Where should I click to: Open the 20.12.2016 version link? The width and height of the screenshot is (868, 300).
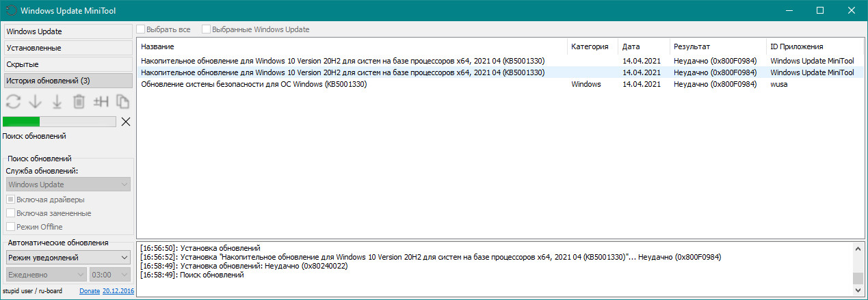coord(118,291)
